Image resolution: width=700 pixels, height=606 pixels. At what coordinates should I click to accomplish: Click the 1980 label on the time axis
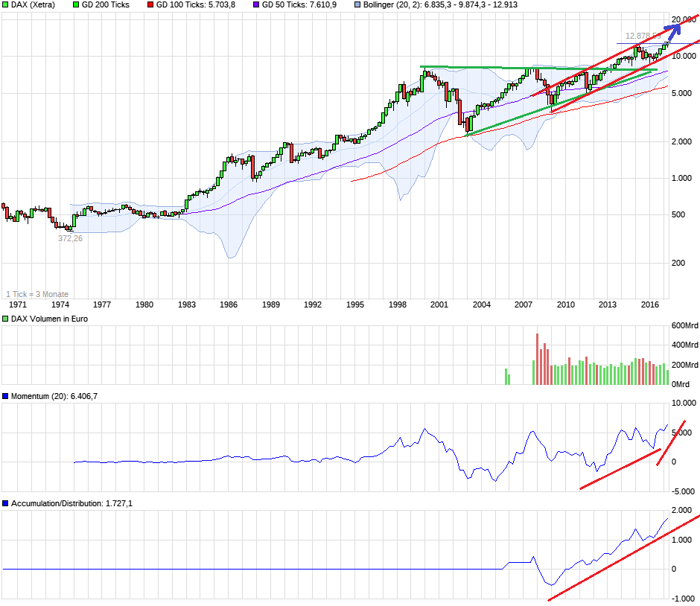point(144,304)
